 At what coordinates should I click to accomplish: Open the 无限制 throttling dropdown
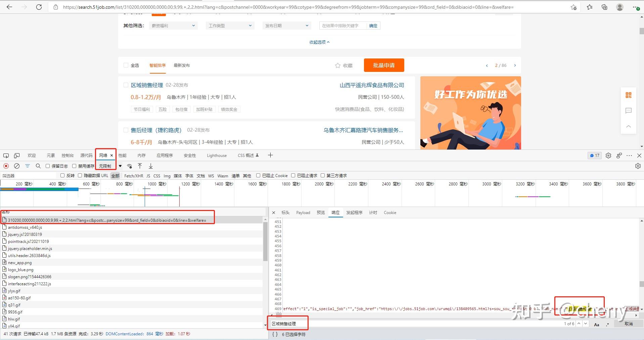pos(105,166)
